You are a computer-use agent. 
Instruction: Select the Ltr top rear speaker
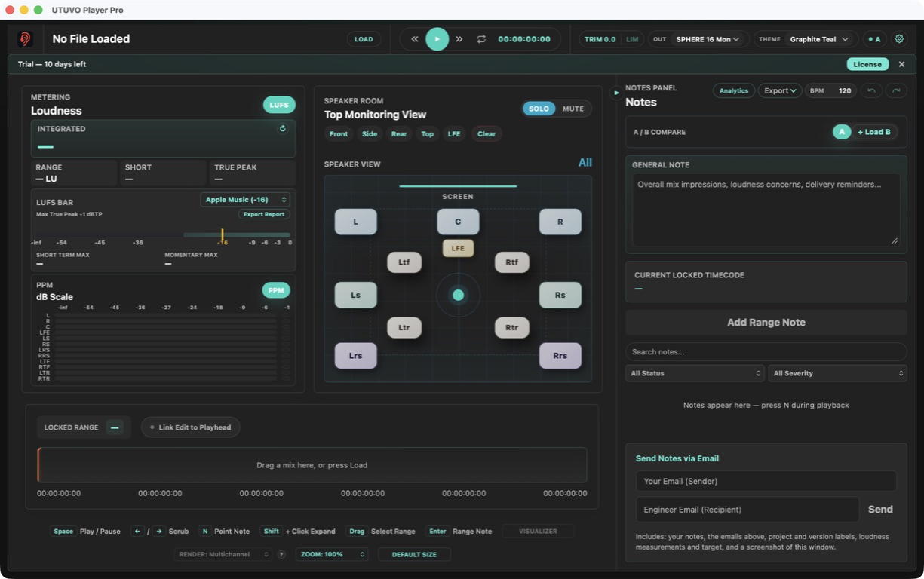(404, 327)
